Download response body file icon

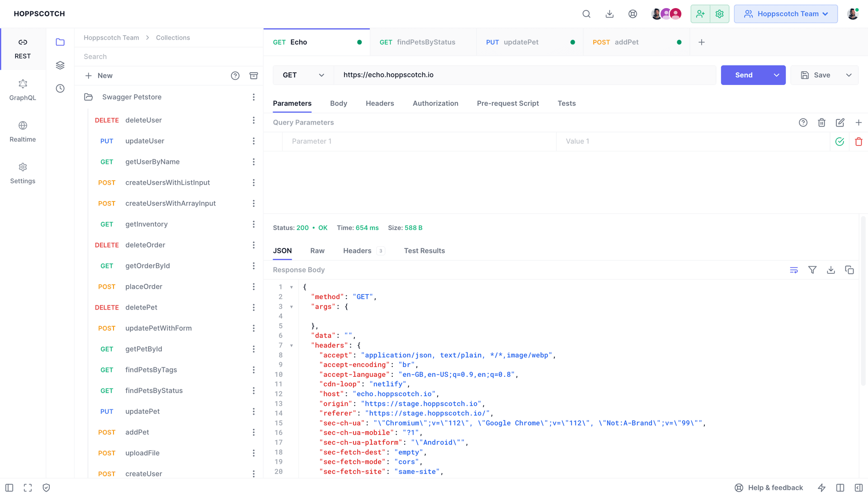(831, 270)
